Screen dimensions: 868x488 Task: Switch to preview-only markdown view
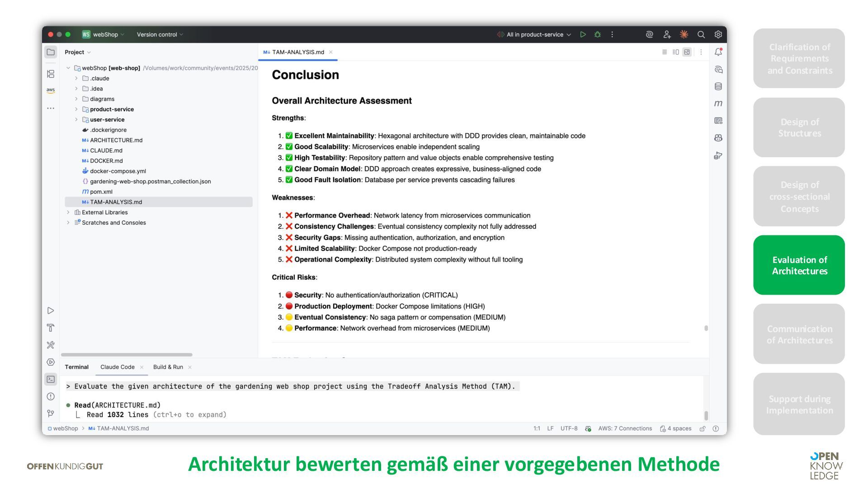tap(687, 52)
